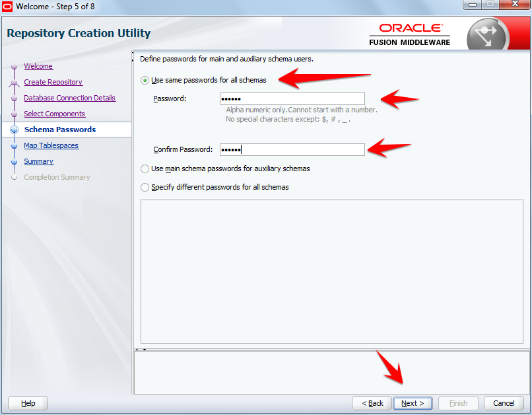Click the scrollbar up arrow above the panel
Screen dimensions: 532x415
[x=137, y=350]
